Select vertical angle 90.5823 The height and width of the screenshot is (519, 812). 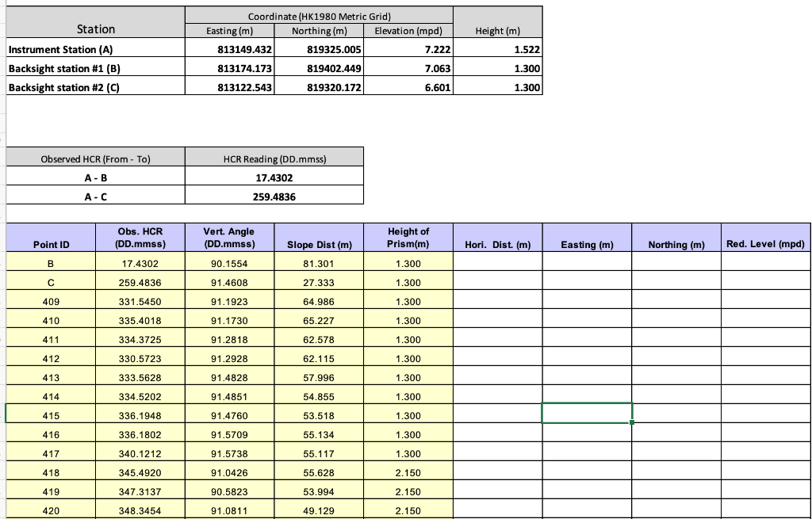(x=229, y=491)
